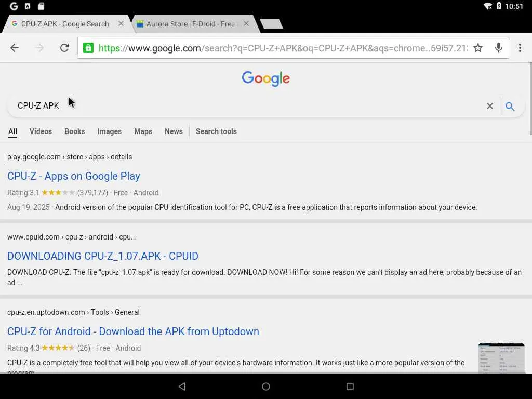Open Search tools options
This screenshot has width=532, height=399.
click(216, 131)
